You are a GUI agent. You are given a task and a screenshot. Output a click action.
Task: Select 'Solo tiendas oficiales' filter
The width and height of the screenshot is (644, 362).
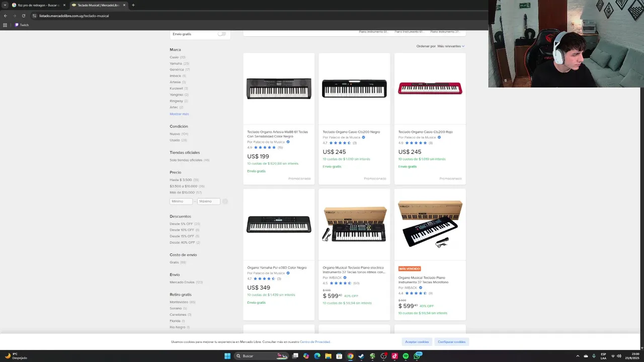tap(189, 160)
